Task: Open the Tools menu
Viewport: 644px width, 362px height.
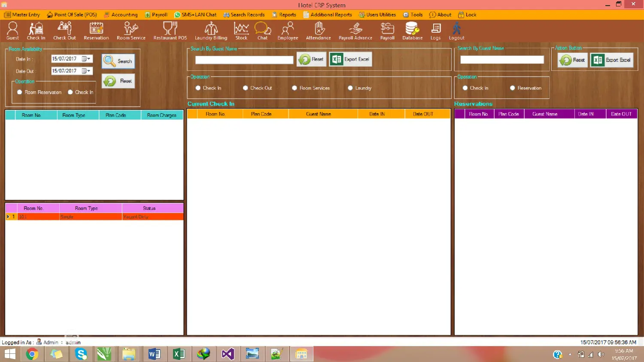Action: coord(413,15)
